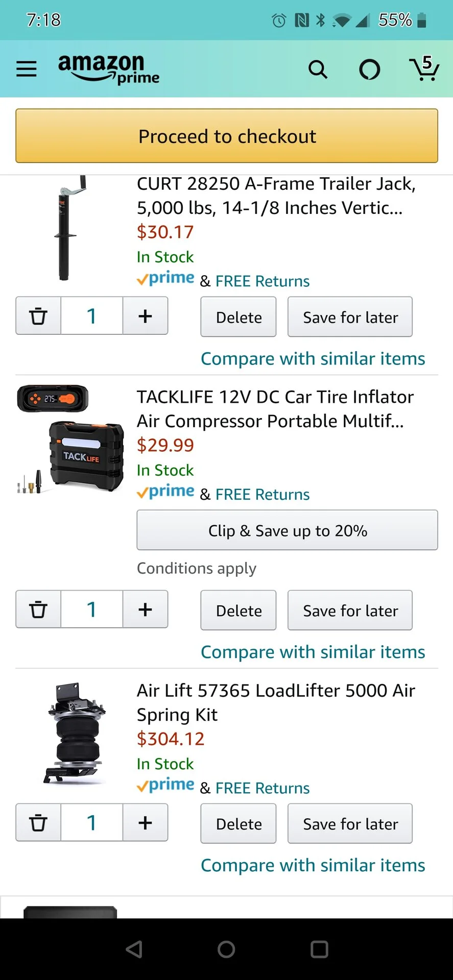Tap the trash icon for CURT Trailer Jack
Viewport: 453px width, 980px height.
coord(38,316)
